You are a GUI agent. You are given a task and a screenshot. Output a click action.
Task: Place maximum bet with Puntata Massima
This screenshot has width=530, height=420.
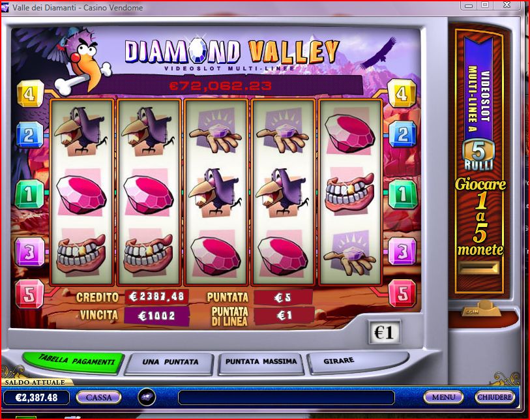(261, 363)
